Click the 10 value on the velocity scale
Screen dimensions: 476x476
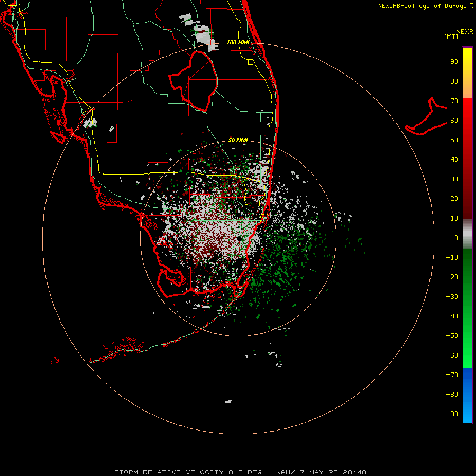point(454,218)
